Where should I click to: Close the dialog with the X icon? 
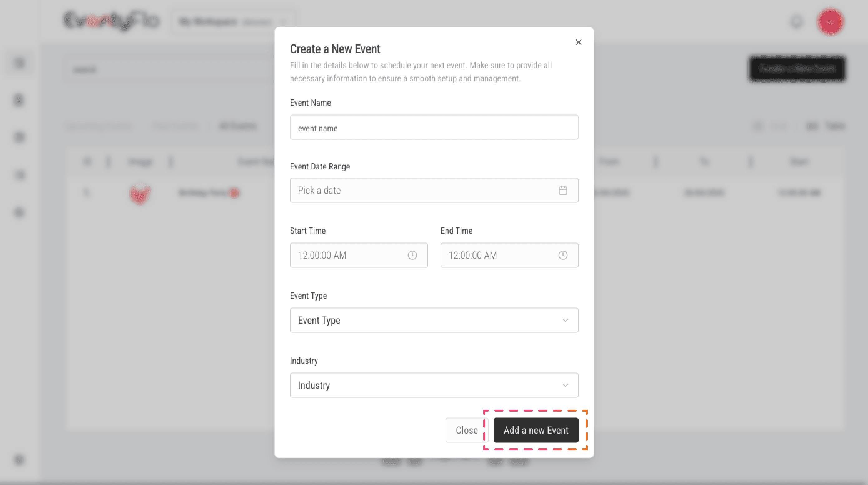click(x=578, y=42)
